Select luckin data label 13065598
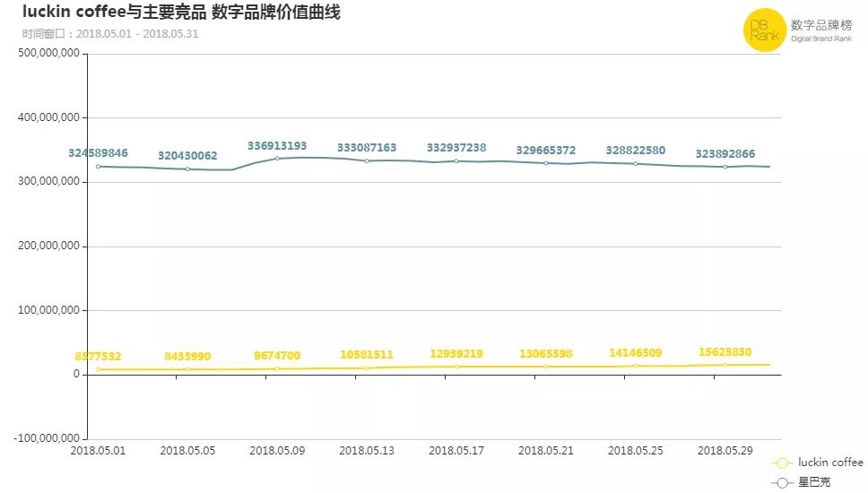The width and height of the screenshot is (868, 493). (x=546, y=353)
